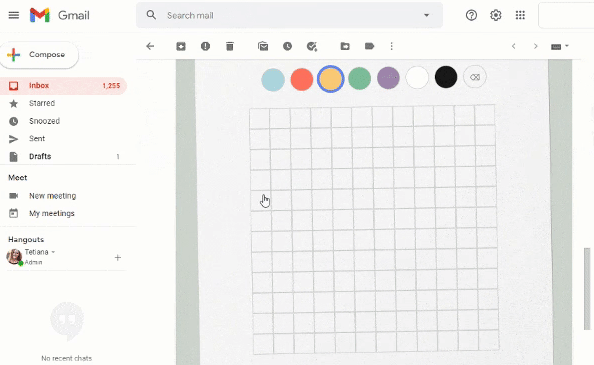Viewport: 594px width, 365px height.
Task: Open the Labels tag icon
Action: point(369,46)
